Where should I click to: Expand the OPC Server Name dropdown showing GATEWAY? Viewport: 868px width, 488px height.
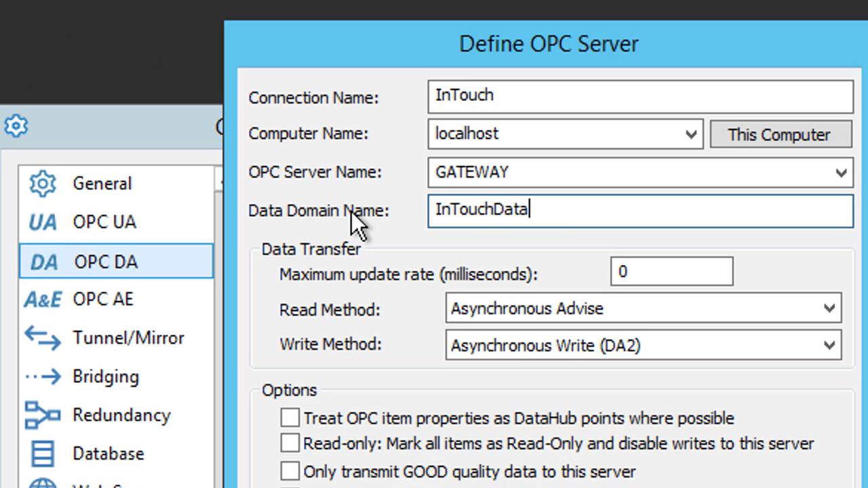841,172
